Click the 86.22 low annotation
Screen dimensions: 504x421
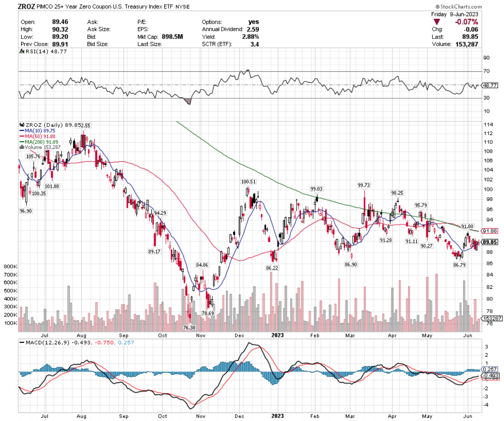(x=272, y=268)
